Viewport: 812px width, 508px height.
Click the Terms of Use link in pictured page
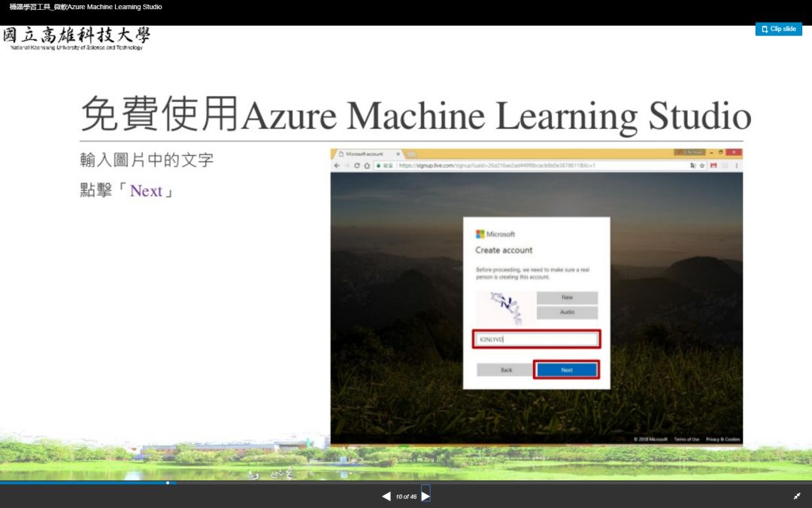pos(686,439)
